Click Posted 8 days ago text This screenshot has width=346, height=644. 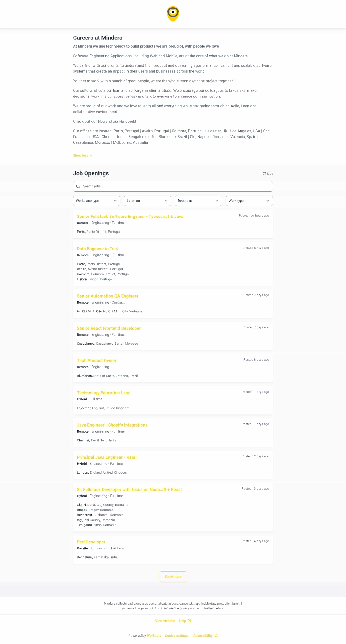click(256, 359)
